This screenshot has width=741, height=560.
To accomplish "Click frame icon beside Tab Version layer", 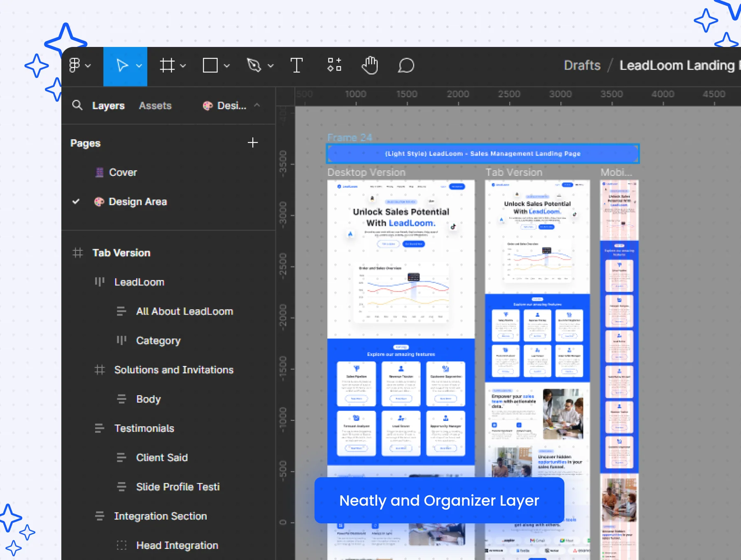I will pyautogui.click(x=77, y=253).
